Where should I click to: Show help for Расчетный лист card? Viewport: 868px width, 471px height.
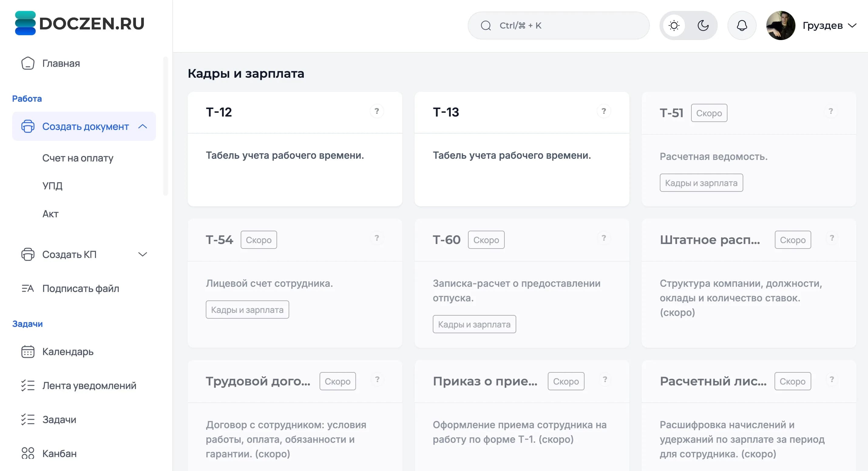(x=832, y=379)
